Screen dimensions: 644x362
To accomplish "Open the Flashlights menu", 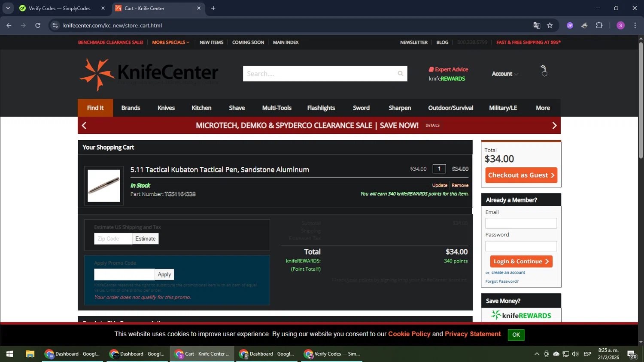I will (321, 108).
